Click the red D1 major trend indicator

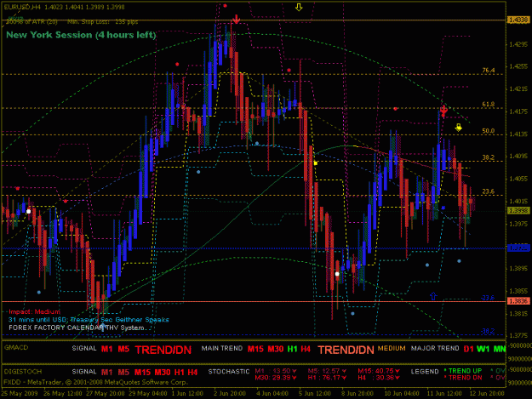[468, 349]
